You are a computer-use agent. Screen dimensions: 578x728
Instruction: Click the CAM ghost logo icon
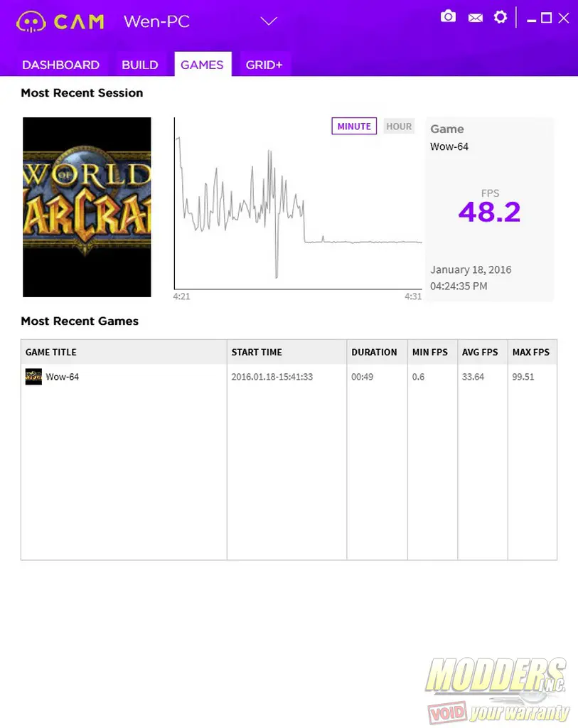[x=31, y=21]
